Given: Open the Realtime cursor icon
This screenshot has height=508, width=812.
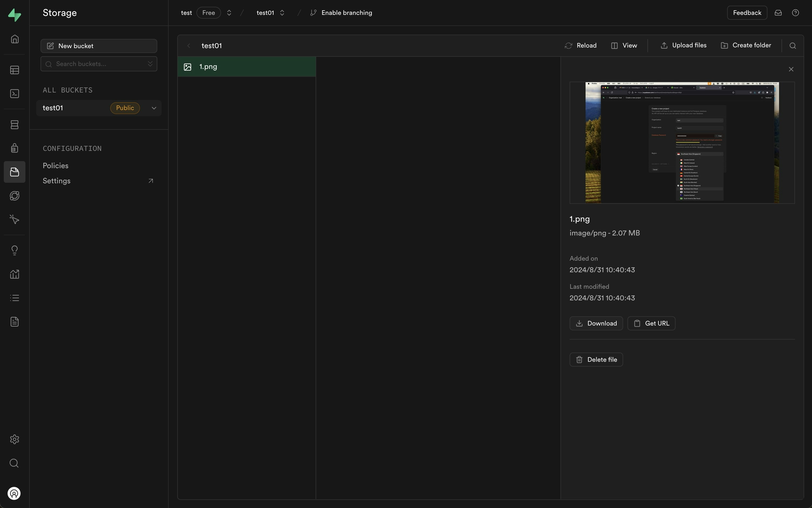Looking at the screenshot, I should point(14,219).
